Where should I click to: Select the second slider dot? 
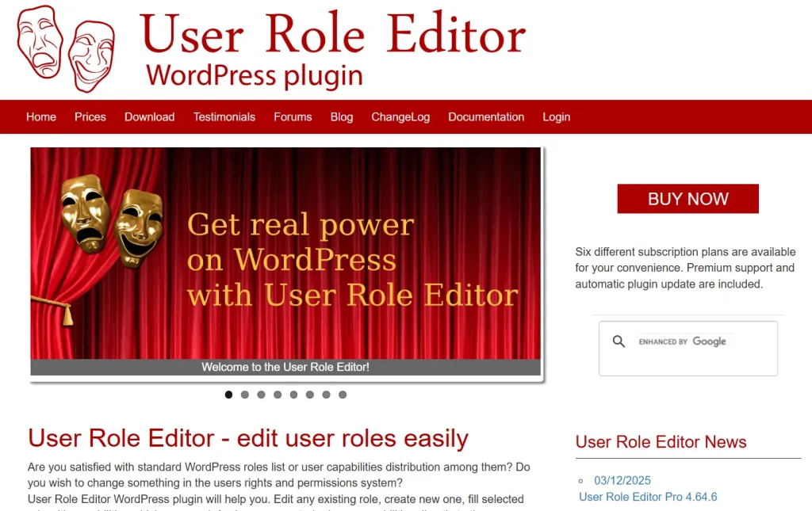click(245, 395)
